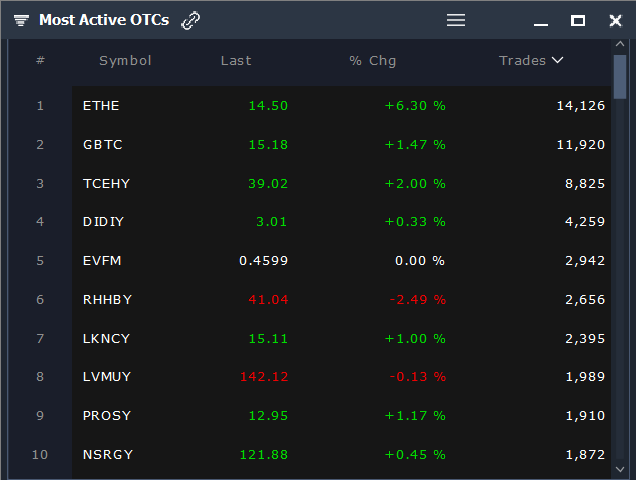Image resolution: width=636 pixels, height=480 pixels.
Task: Pick the NSRGY symbol in row 10
Action: (107, 454)
